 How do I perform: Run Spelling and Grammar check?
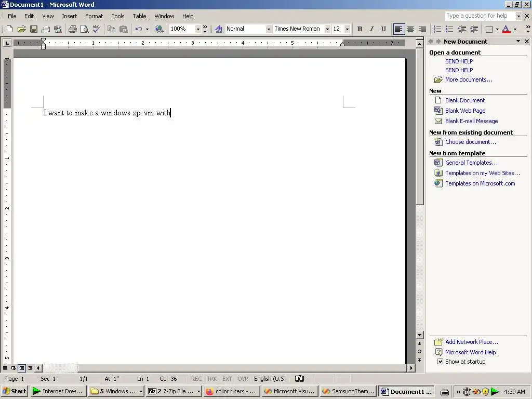(x=96, y=29)
